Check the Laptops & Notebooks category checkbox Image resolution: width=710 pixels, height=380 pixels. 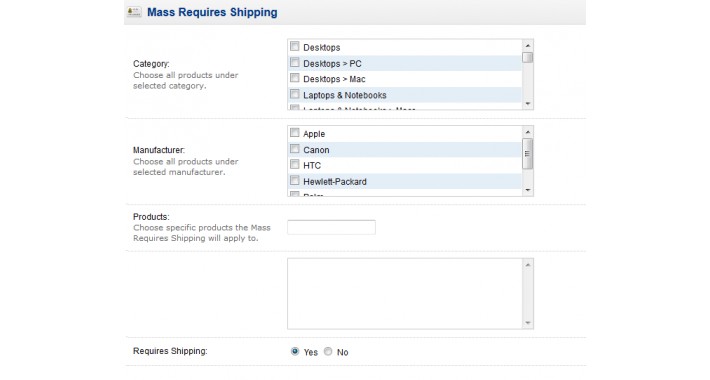295,94
